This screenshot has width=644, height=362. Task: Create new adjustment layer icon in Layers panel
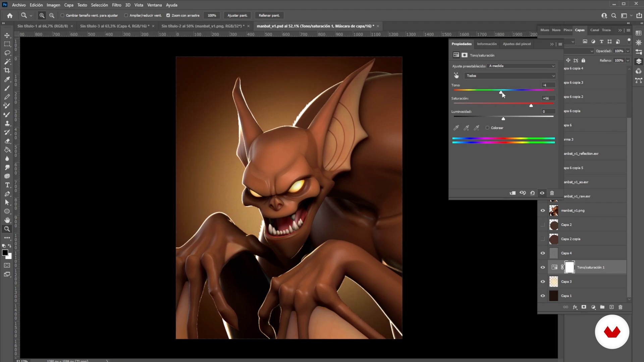[x=593, y=307]
